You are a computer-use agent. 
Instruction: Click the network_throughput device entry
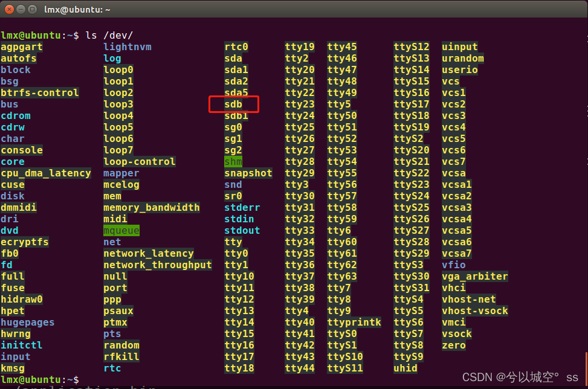(x=157, y=265)
